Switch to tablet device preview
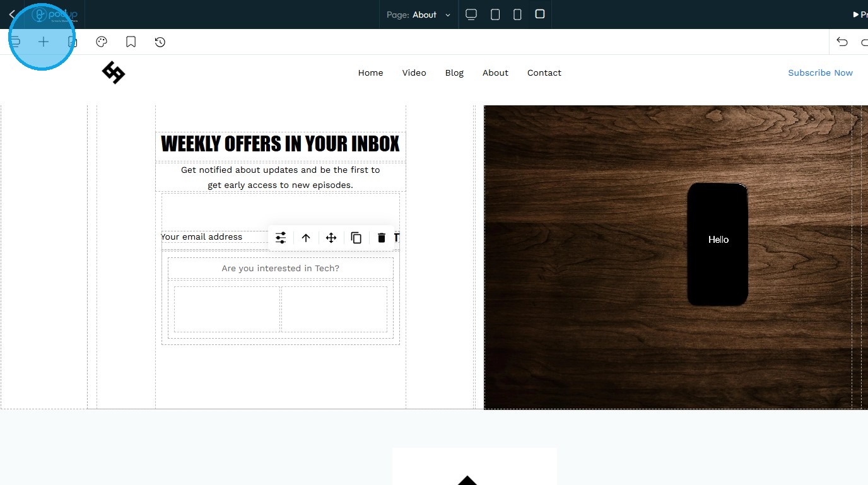868x485 pixels. 495,15
